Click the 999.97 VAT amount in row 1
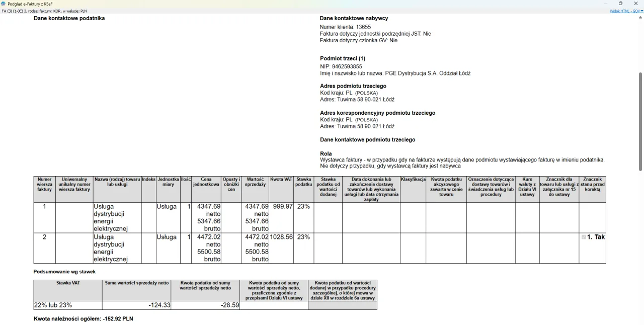This screenshot has width=644, height=325. click(x=282, y=206)
